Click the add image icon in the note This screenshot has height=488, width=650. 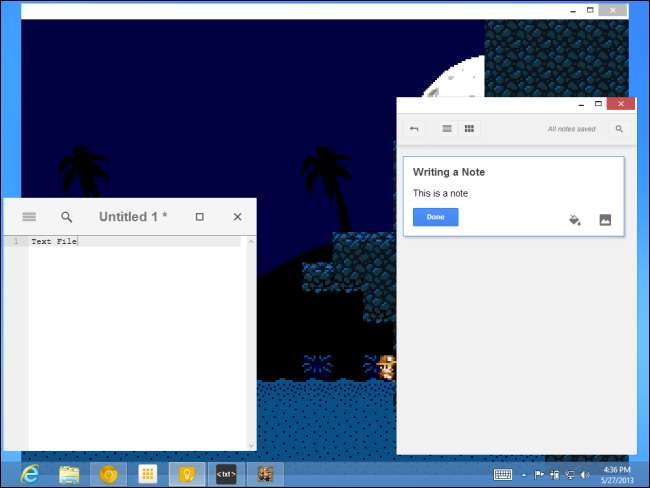click(605, 219)
